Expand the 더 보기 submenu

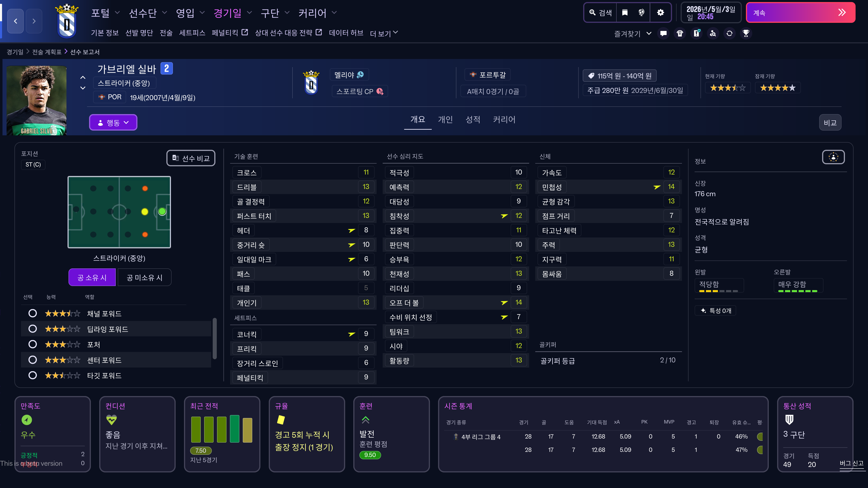[384, 33]
